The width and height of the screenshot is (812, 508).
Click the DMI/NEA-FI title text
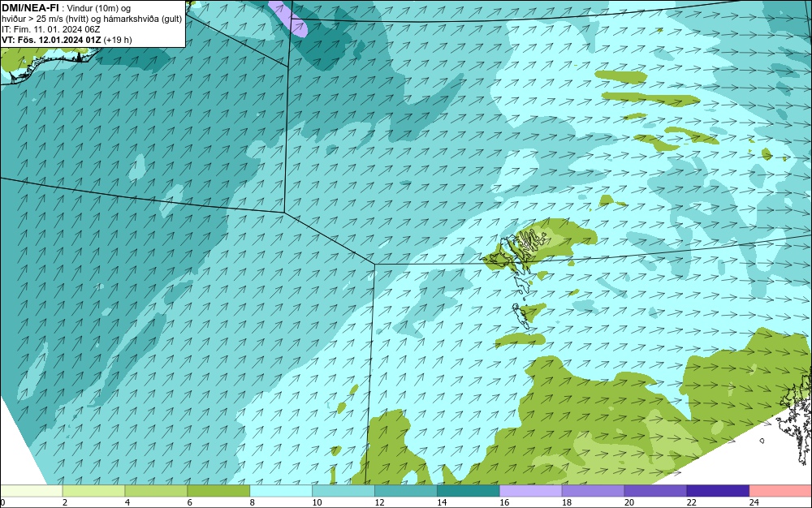[x=31, y=8]
